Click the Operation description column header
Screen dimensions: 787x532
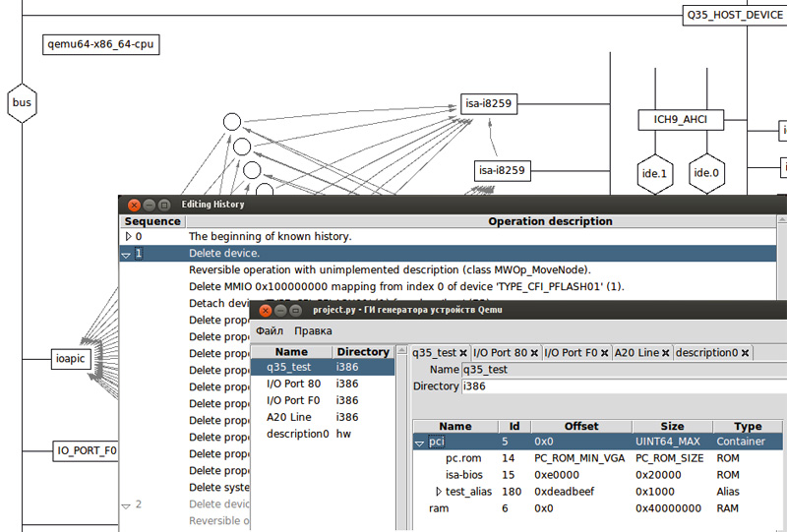550,221
